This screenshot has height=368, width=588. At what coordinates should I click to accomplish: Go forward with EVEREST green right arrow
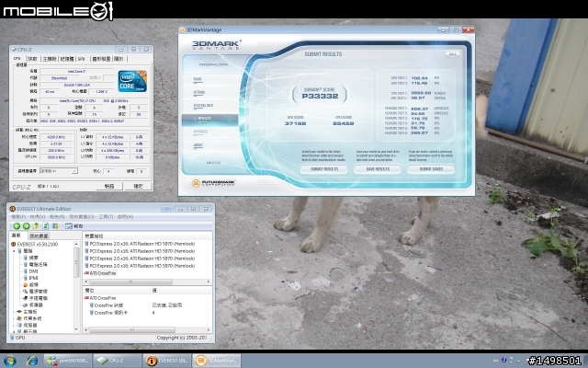pyautogui.click(x=27, y=226)
